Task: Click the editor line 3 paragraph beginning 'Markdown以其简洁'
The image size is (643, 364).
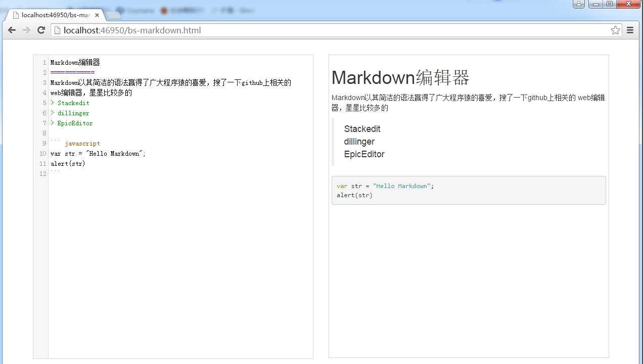Action: point(171,83)
